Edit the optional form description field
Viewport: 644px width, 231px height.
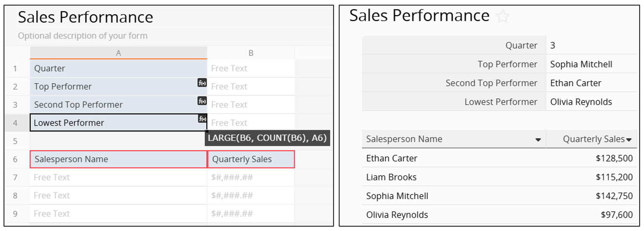point(83,36)
